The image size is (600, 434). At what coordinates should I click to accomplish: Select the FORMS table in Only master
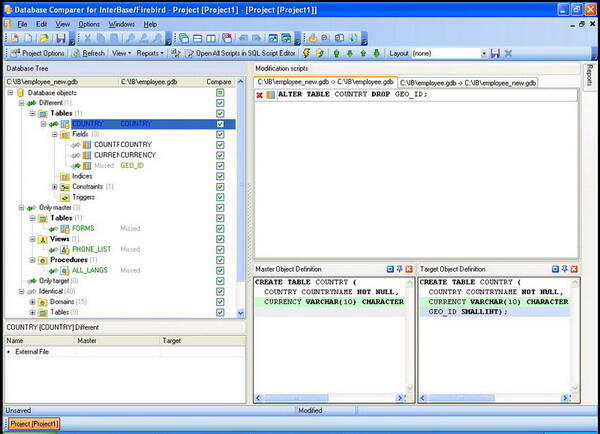pyautogui.click(x=83, y=228)
